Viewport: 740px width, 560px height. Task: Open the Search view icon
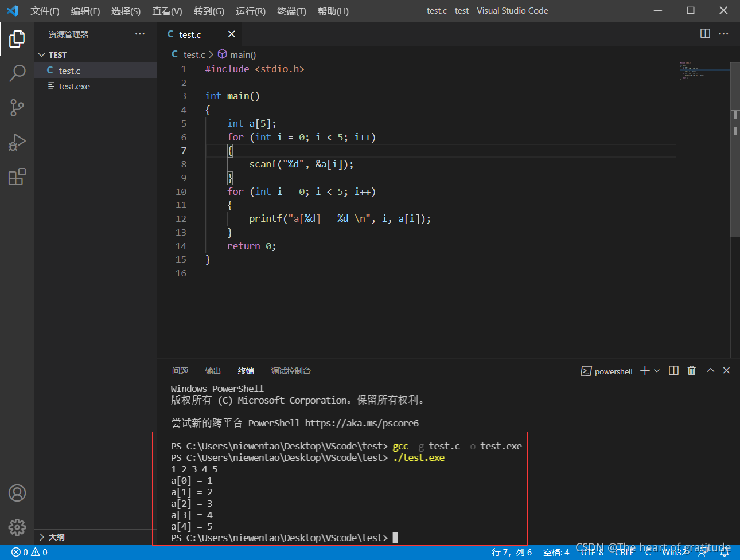point(17,73)
